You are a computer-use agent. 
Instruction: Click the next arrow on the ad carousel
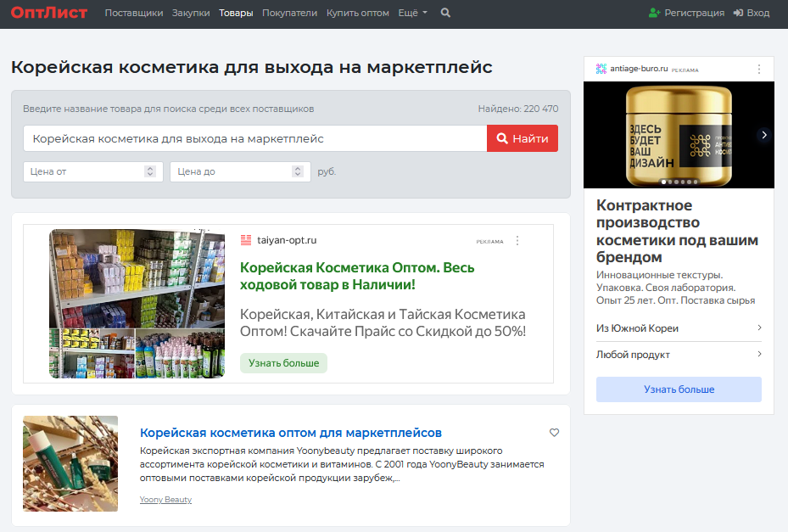click(x=765, y=134)
